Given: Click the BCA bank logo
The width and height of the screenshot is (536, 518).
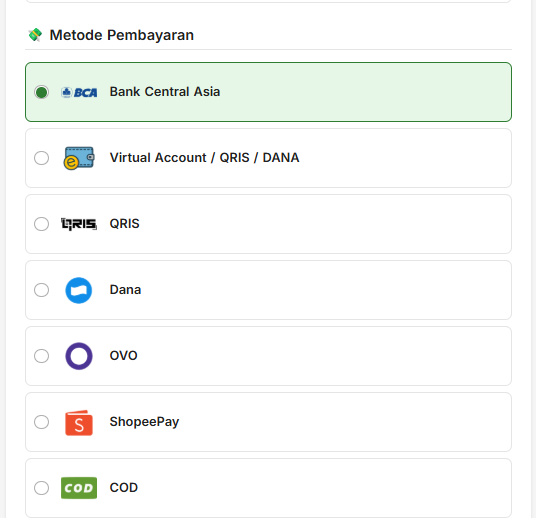Looking at the screenshot, I should (79, 92).
